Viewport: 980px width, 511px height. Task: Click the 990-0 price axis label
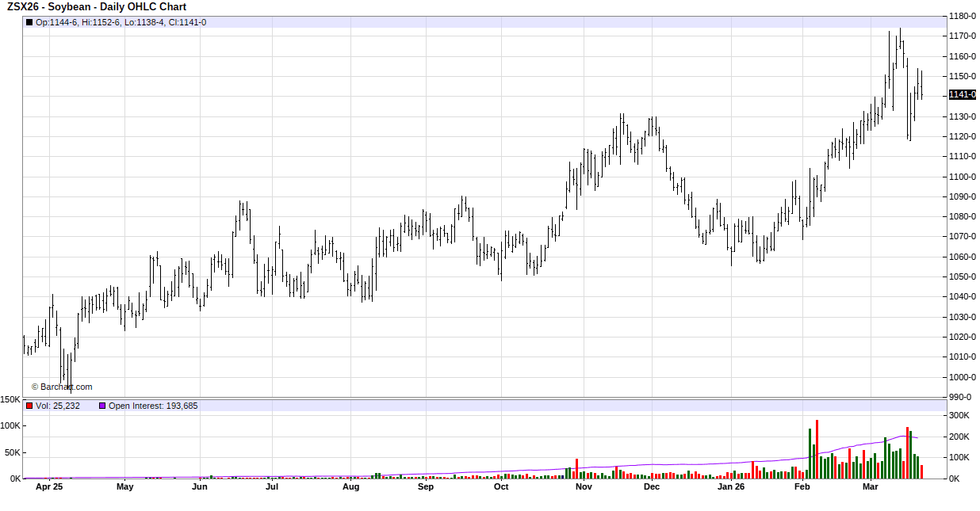click(x=960, y=397)
